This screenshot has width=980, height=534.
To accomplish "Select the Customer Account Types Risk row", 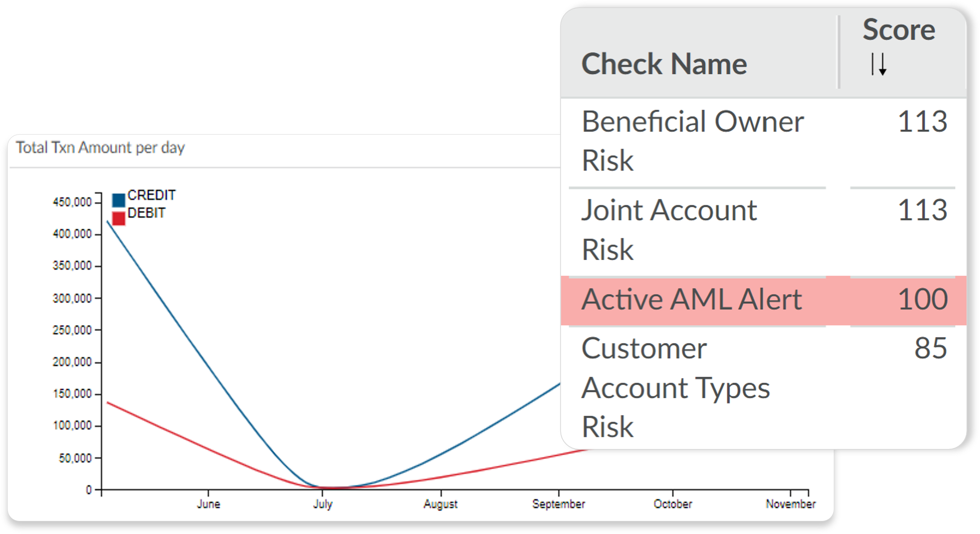I will pos(763,387).
